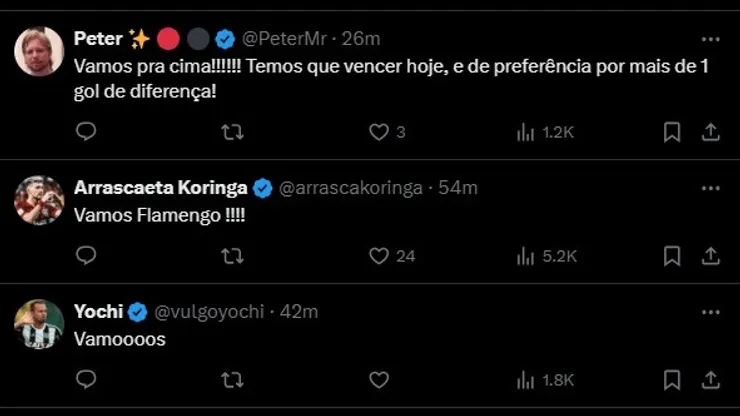Open more options on Yochi's tweet

coord(710,312)
